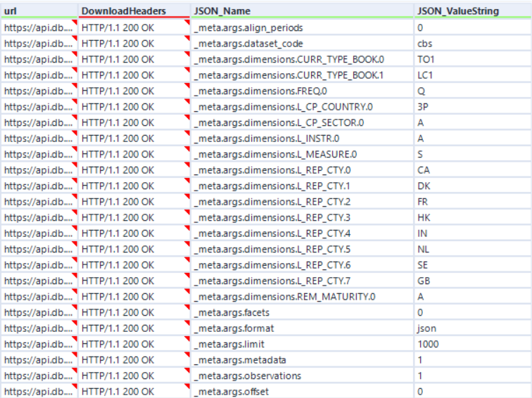Click the DK value cell
This screenshot has width=532, height=398.
(474, 186)
